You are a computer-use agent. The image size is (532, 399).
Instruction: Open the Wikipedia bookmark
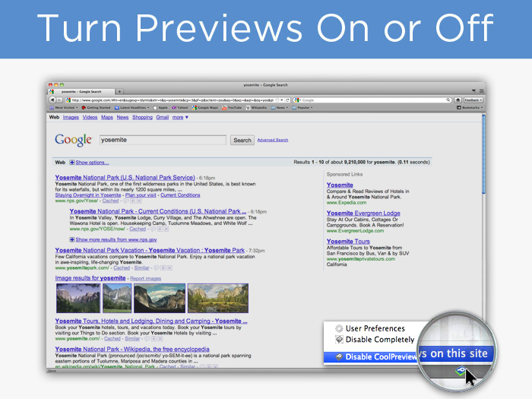tap(256, 108)
